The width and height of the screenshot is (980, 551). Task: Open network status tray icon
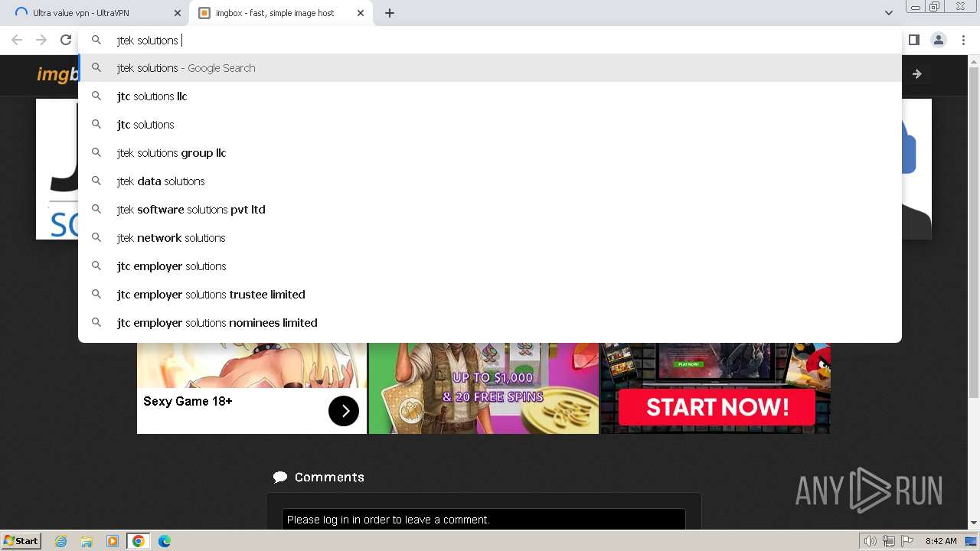(x=889, y=541)
